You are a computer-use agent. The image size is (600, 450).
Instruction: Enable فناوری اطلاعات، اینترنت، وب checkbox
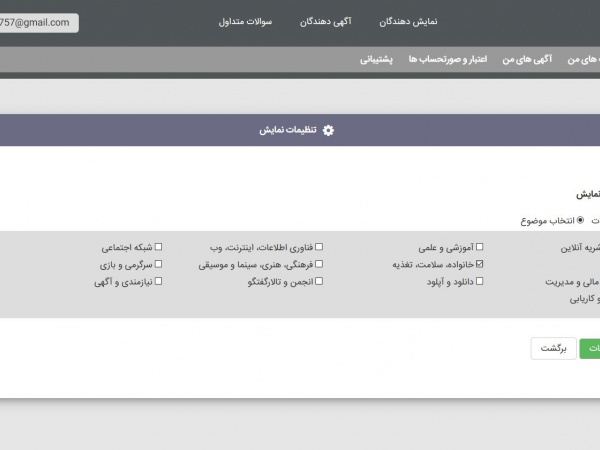(319, 247)
